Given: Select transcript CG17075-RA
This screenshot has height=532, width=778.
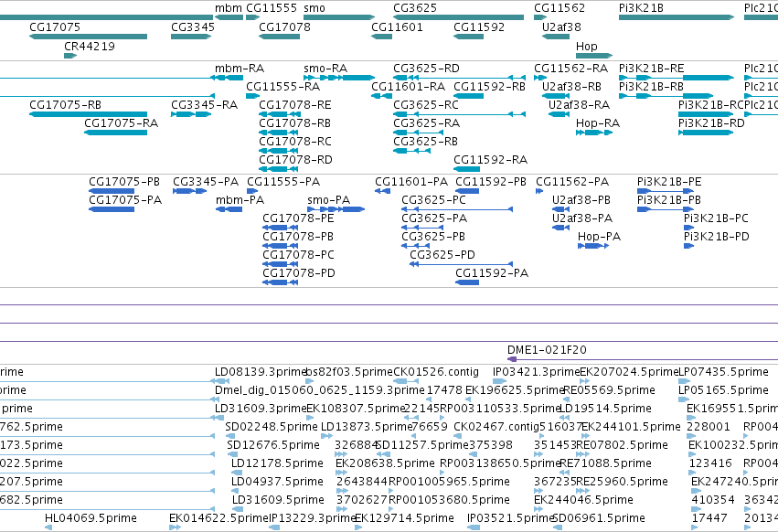Looking at the screenshot, I should coord(115,133).
